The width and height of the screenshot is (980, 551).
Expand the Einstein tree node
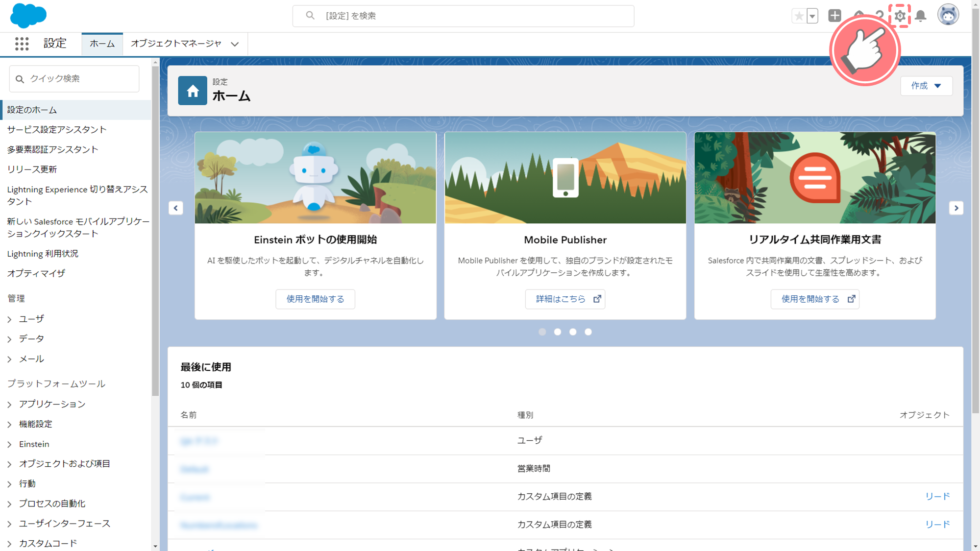(x=9, y=445)
